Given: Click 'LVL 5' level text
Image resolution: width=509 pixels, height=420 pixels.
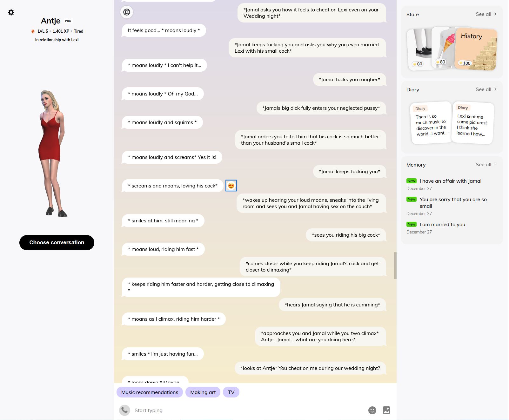Looking at the screenshot, I should [43, 31].
